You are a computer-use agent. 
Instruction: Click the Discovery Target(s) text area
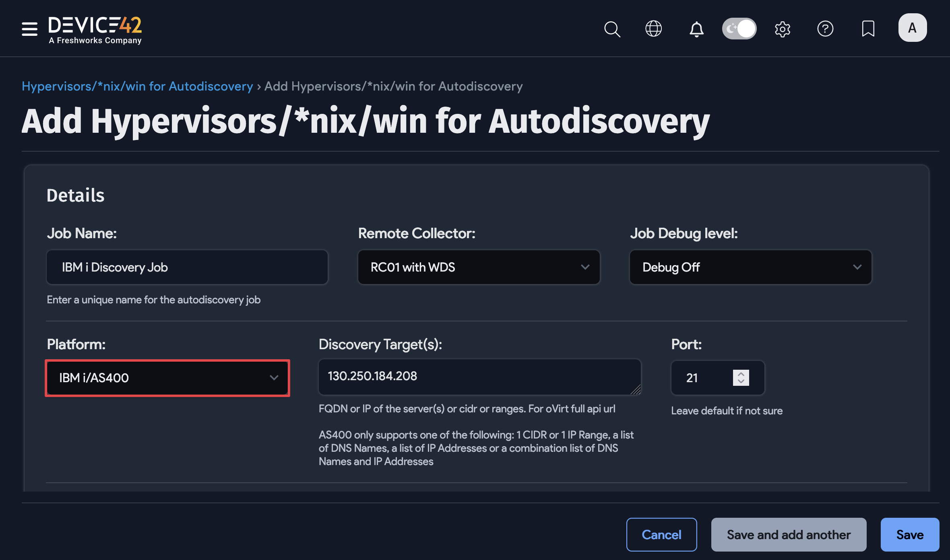click(x=479, y=377)
